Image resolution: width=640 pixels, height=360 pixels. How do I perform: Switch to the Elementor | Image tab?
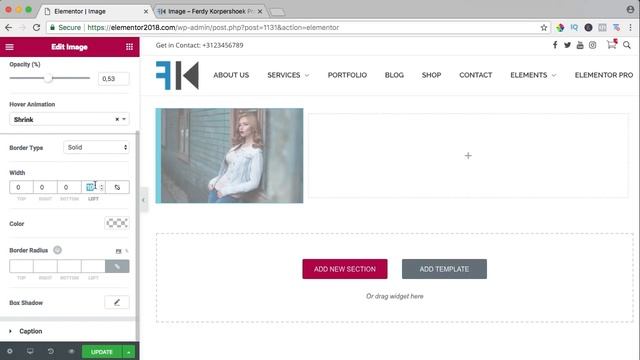pyautogui.click(x=95, y=11)
